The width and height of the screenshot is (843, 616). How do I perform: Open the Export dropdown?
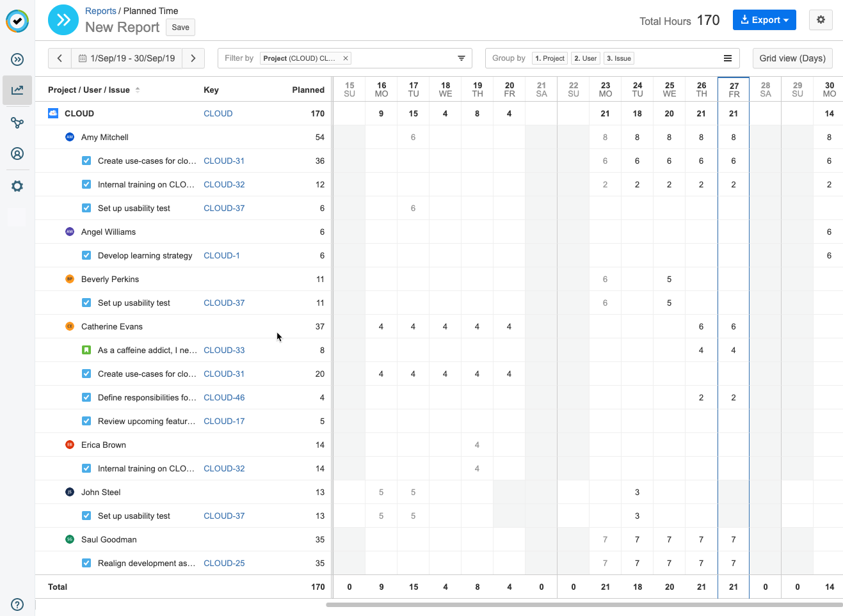pyautogui.click(x=764, y=20)
